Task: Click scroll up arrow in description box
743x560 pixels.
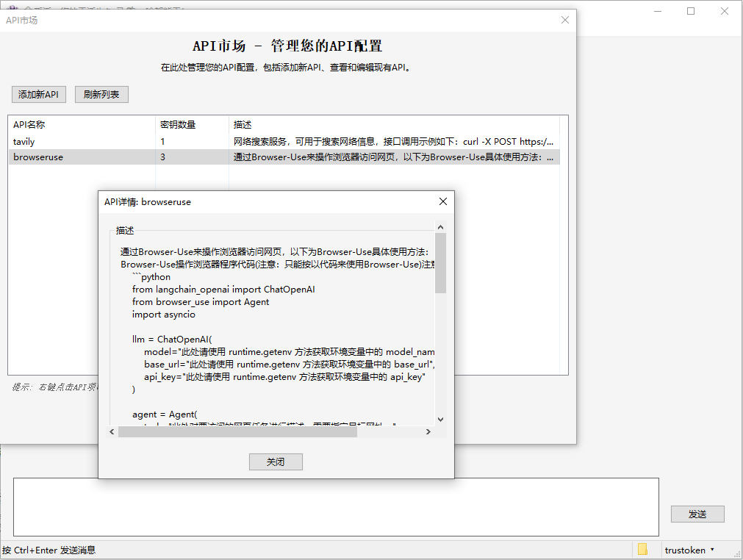Action: (441, 227)
